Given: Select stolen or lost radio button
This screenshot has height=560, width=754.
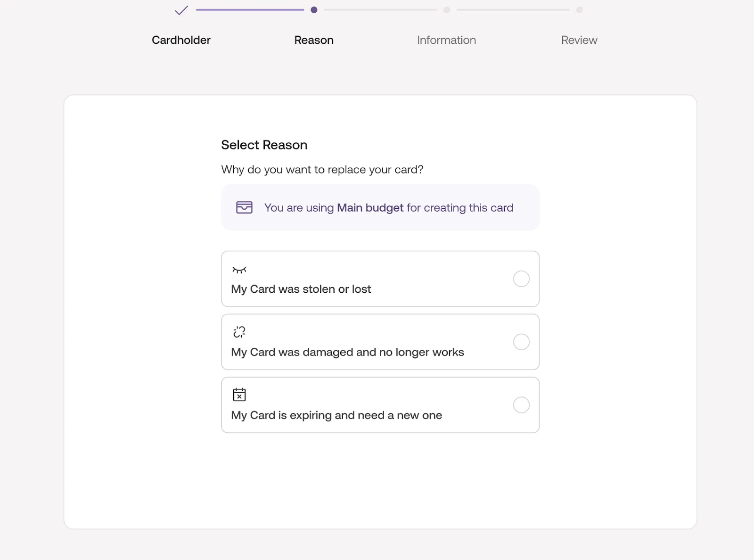Looking at the screenshot, I should point(521,279).
